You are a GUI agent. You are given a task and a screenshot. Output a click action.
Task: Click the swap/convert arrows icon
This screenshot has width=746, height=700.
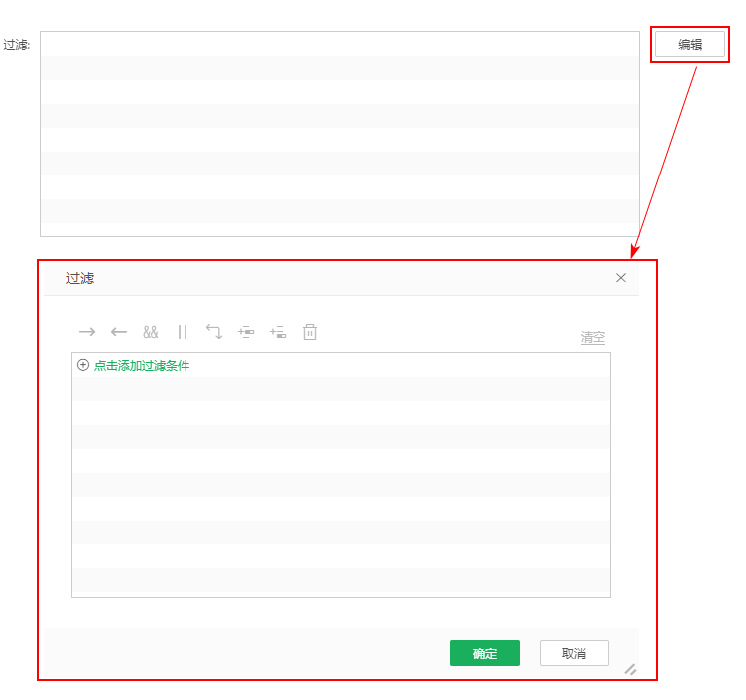click(214, 331)
